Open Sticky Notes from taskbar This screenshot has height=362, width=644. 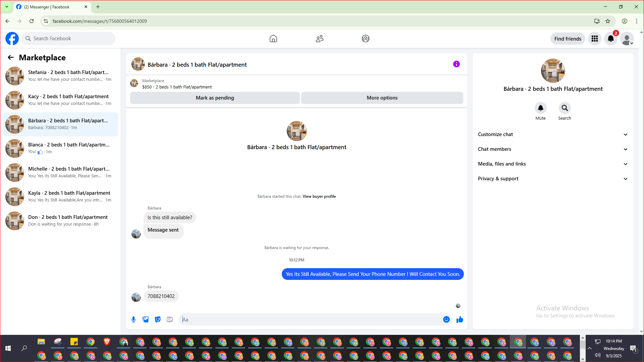(74, 342)
